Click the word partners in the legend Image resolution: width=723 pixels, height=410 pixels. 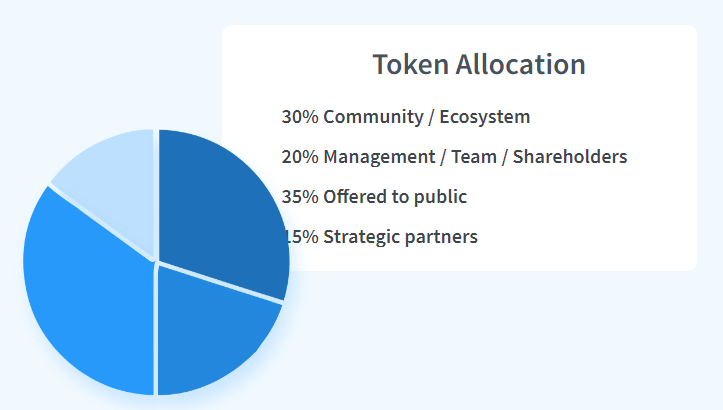443,237
